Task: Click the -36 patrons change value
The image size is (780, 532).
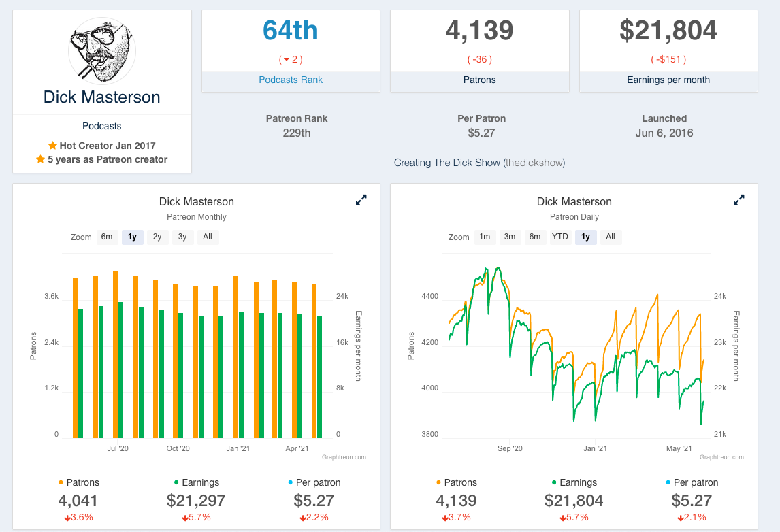Action: 480,60
